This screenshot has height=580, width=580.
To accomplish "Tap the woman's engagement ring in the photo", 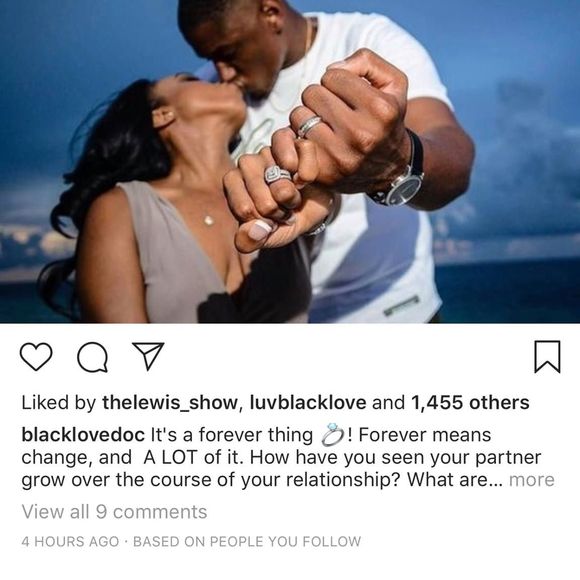I will coord(277,174).
